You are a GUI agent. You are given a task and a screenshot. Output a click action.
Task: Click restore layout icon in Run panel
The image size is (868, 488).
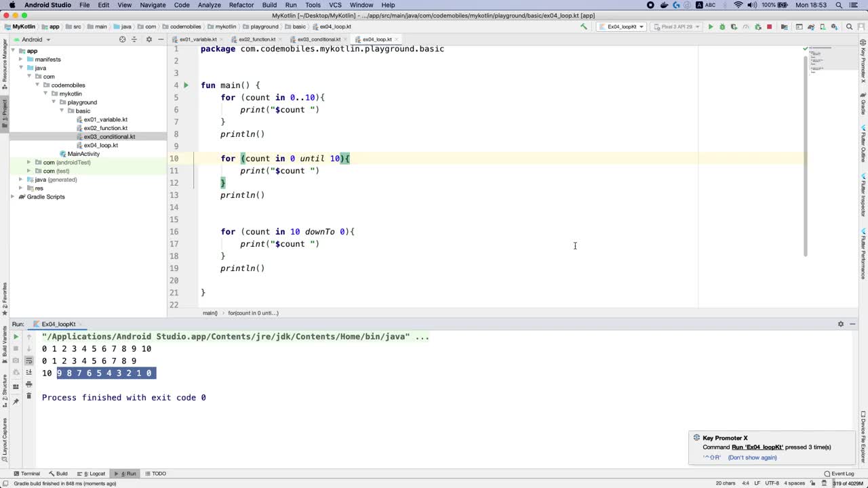[x=16, y=387]
